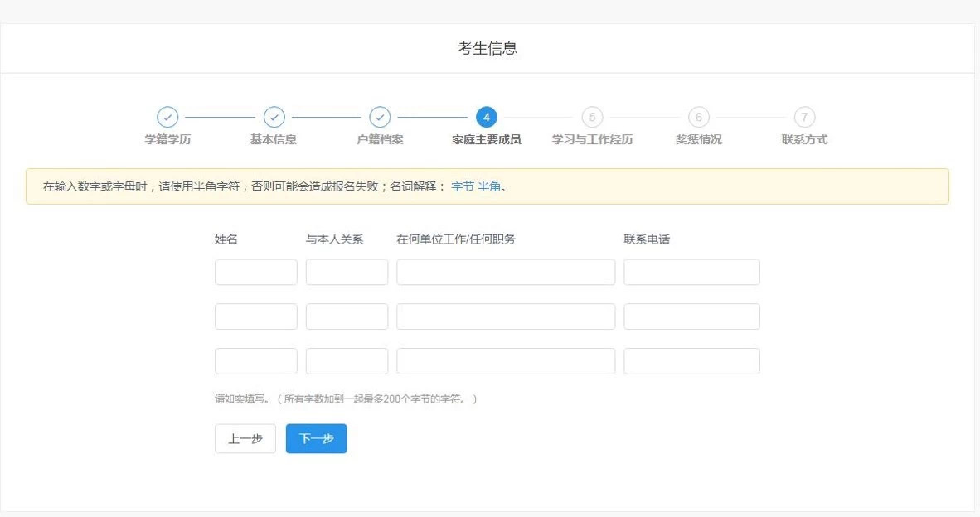Viewport: 980px width, 517px height.
Task: Select the 学习与工作经历 step label
Action: [x=592, y=140]
